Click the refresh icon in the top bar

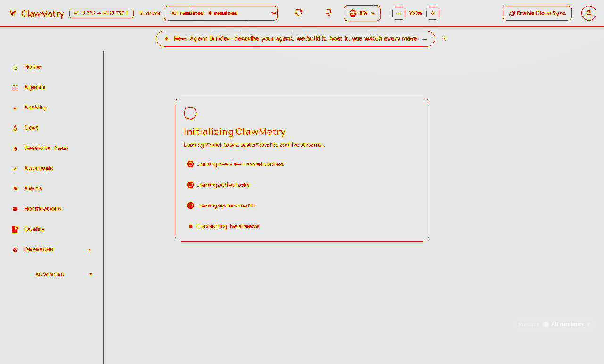pos(299,12)
